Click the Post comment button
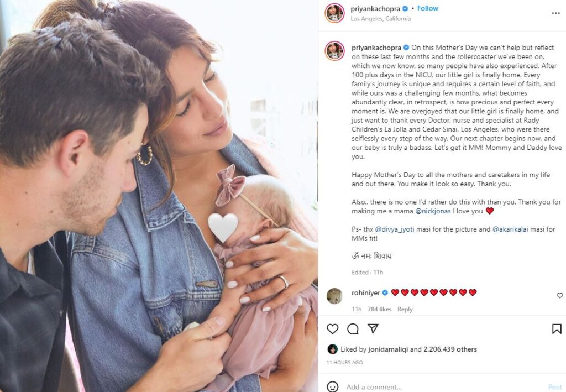Image resolution: width=566 pixels, height=392 pixels. click(555, 387)
